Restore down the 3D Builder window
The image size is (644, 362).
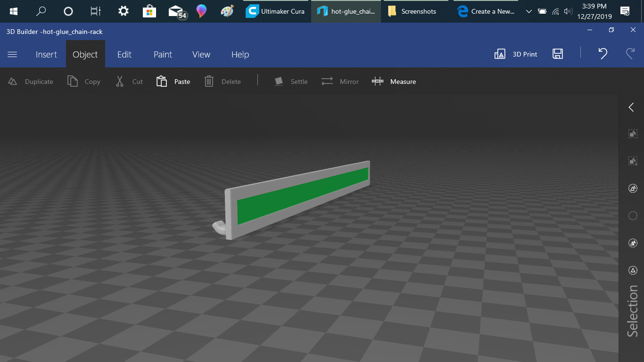click(611, 30)
